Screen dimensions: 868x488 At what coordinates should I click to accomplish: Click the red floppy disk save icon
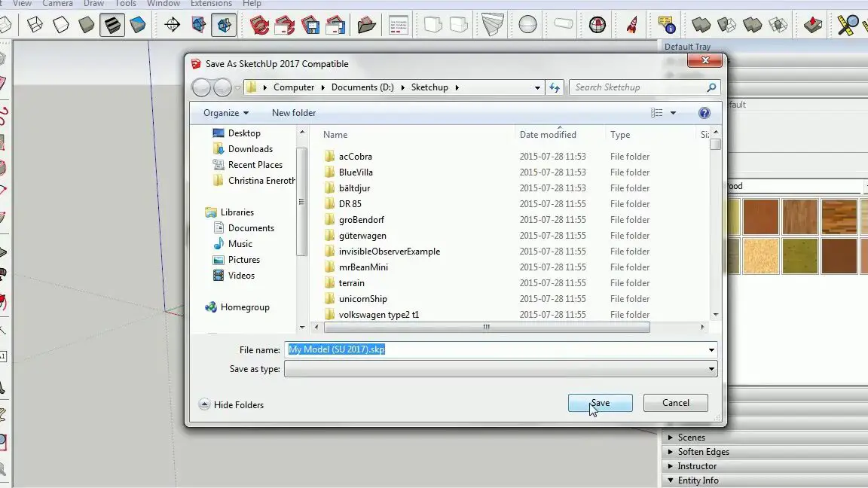310,25
